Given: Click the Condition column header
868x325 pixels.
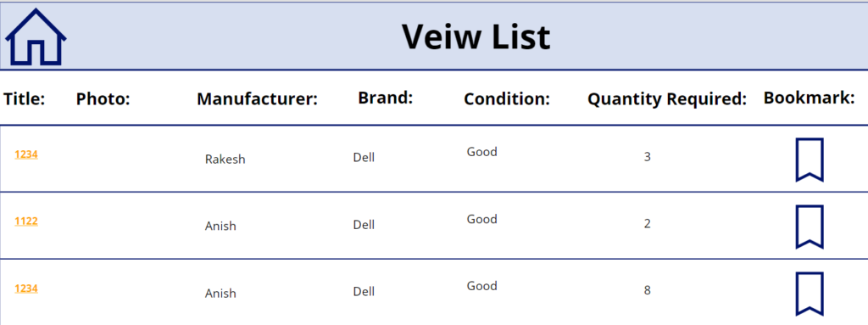Looking at the screenshot, I should click(507, 99).
